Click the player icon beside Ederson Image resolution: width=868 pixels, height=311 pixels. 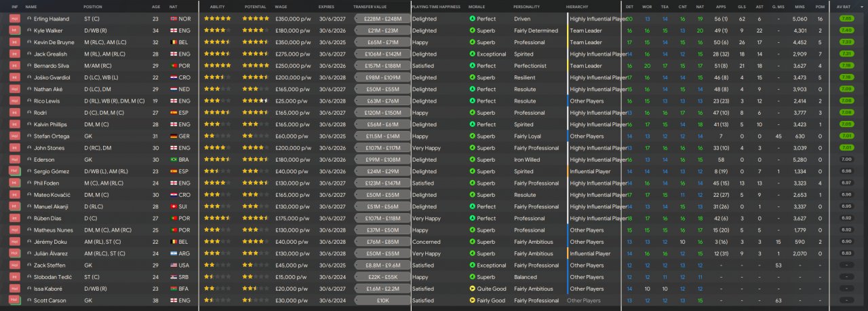pyautogui.click(x=29, y=160)
